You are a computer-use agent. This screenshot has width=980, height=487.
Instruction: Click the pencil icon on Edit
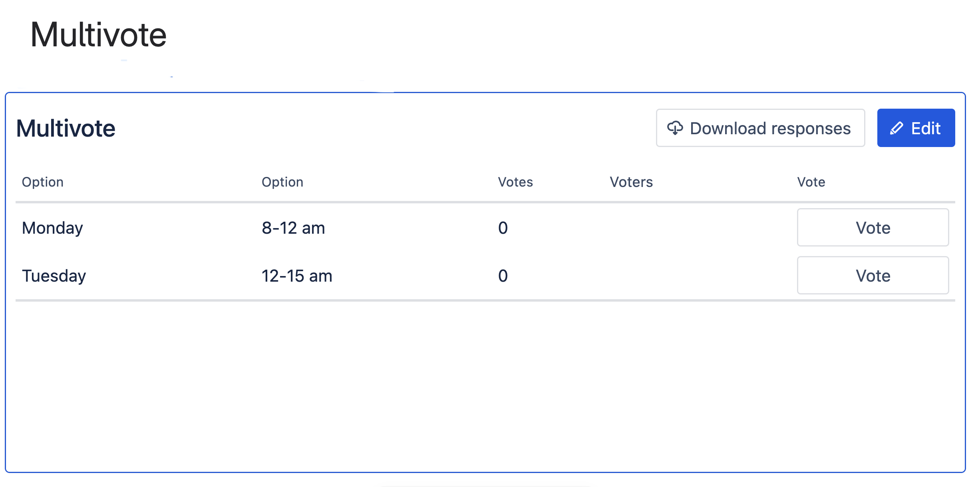click(897, 128)
